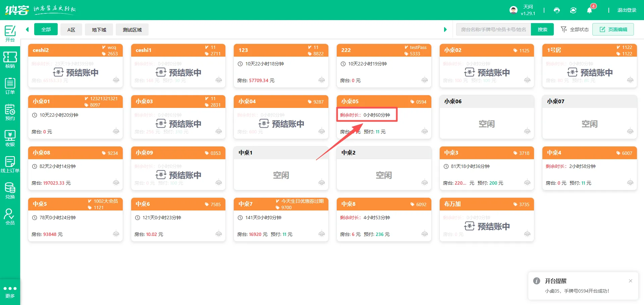Image resolution: width=644 pixels, height=305 pixels.
Task: Expand the 更多 more menu
Action: coord(10,292)
